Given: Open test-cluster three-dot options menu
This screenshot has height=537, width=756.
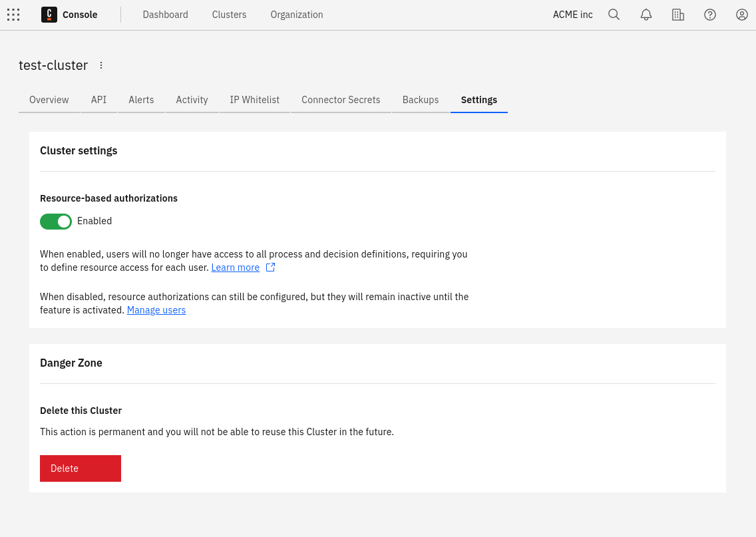Looking at the screenshot, I should click(101, 65).
